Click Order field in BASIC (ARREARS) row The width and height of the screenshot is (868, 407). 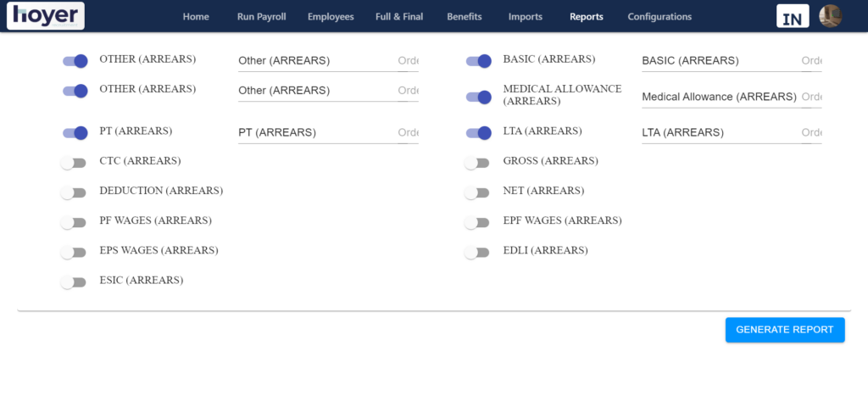(811, 61)
